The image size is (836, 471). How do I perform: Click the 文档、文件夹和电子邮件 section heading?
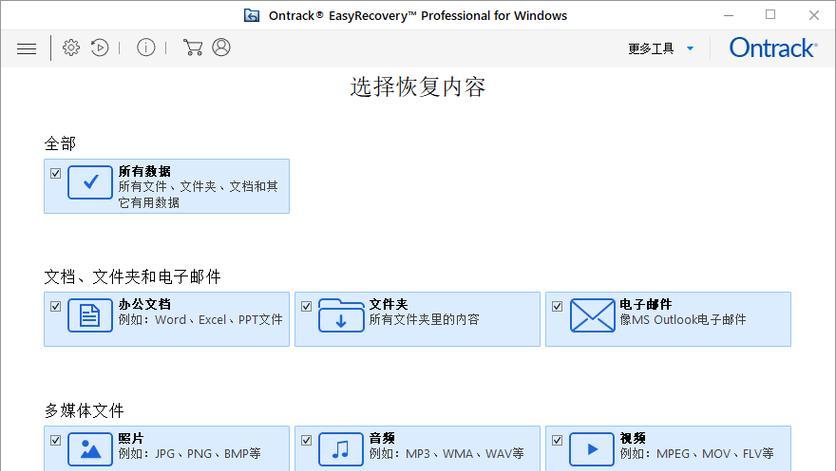132,276
